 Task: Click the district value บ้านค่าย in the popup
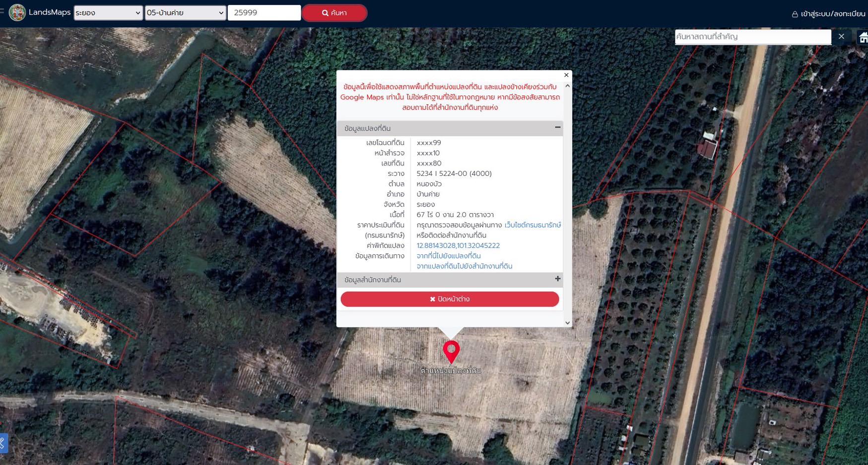(x=428, y=194)
